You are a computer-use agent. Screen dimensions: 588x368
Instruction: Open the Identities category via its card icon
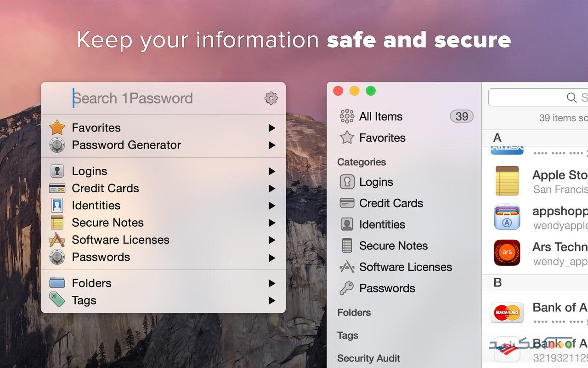(x=347, y=224)
